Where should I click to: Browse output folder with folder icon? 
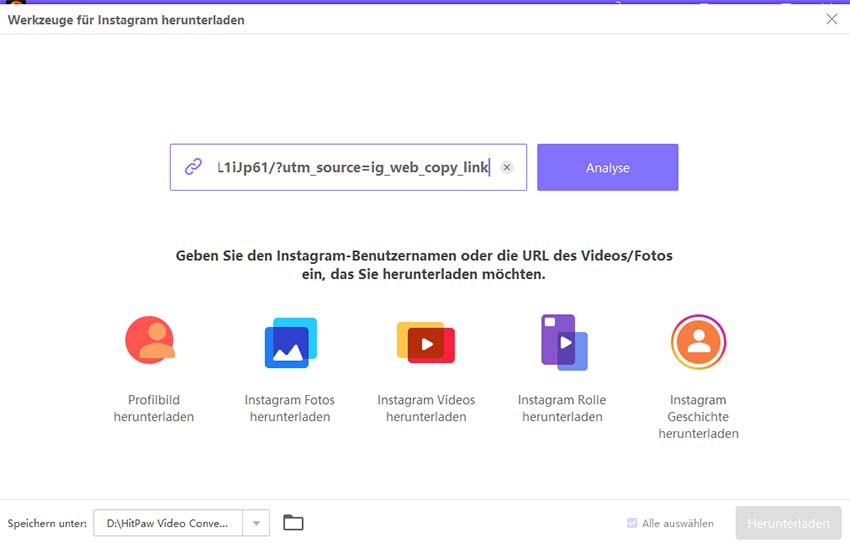click(293, 522)
